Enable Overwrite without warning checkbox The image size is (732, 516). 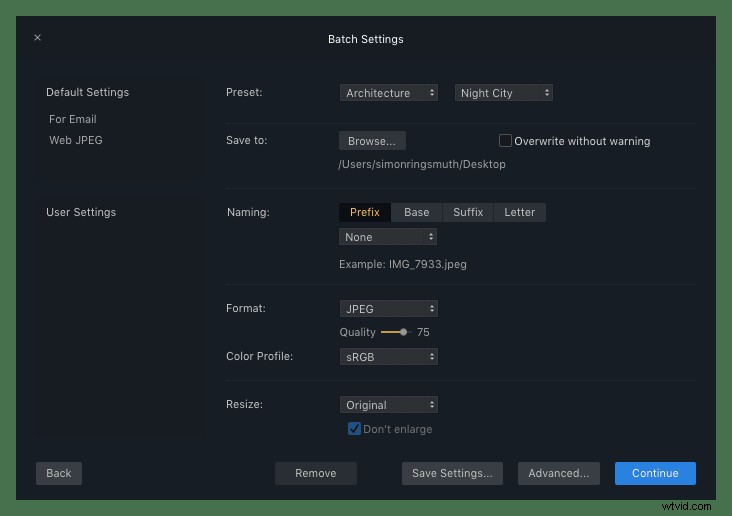tap(505, 141)
